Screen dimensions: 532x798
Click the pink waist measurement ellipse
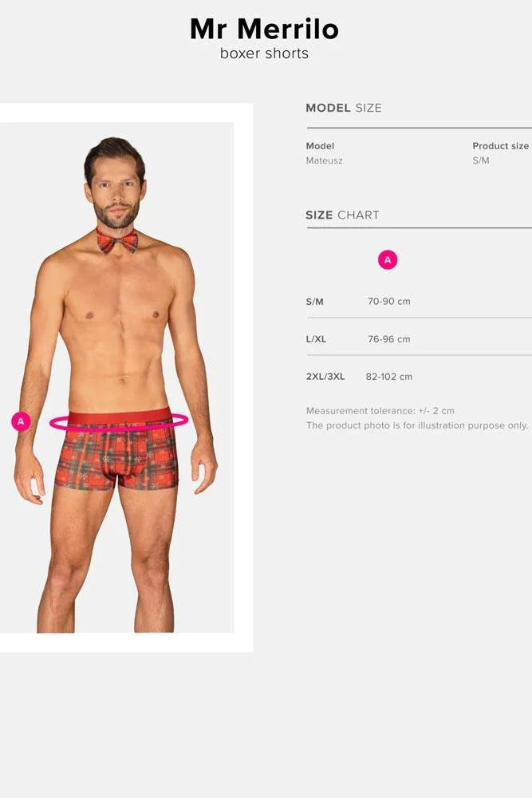[119, 422]
